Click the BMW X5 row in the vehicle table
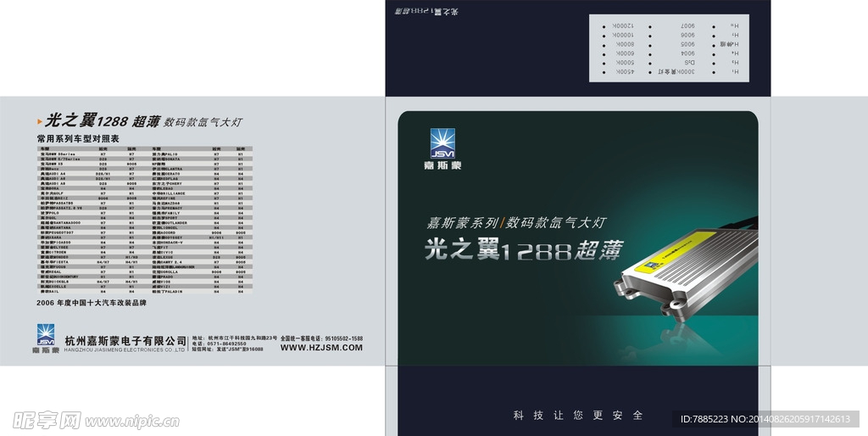 [x=92, y=164]
